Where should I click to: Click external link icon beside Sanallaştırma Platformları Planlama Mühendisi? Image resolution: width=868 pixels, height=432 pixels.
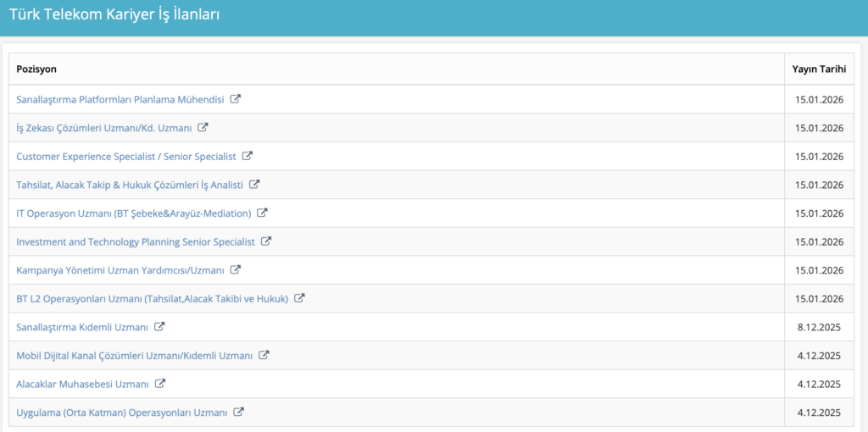click(x=236, y=99)
